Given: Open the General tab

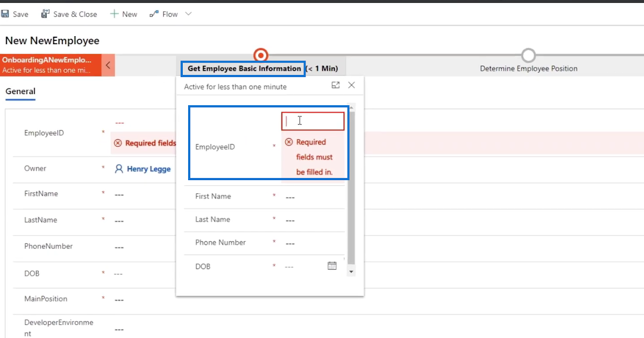Looking at the screenshot, I should (20, 91).
